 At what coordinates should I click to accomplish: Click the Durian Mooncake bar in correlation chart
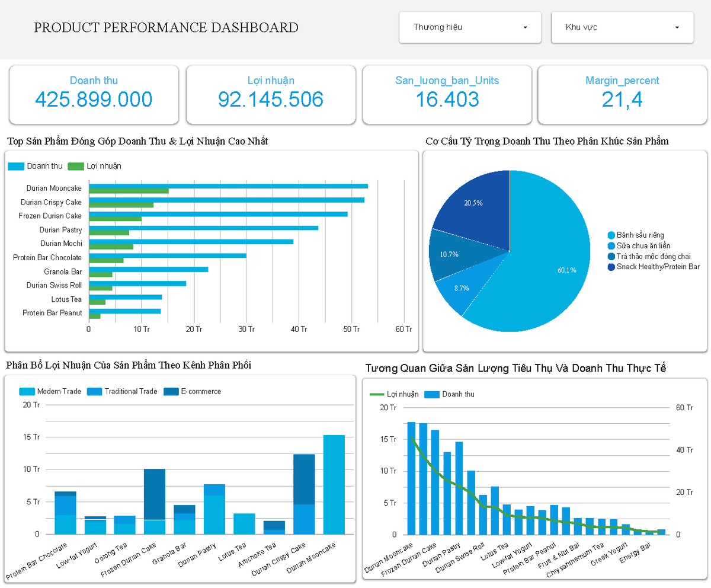pos(411,478)
